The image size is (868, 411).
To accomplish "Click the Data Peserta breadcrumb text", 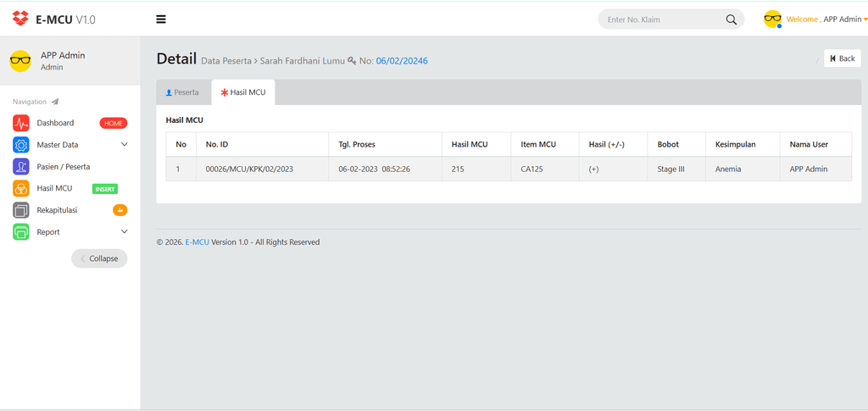I will pos(225,61).
